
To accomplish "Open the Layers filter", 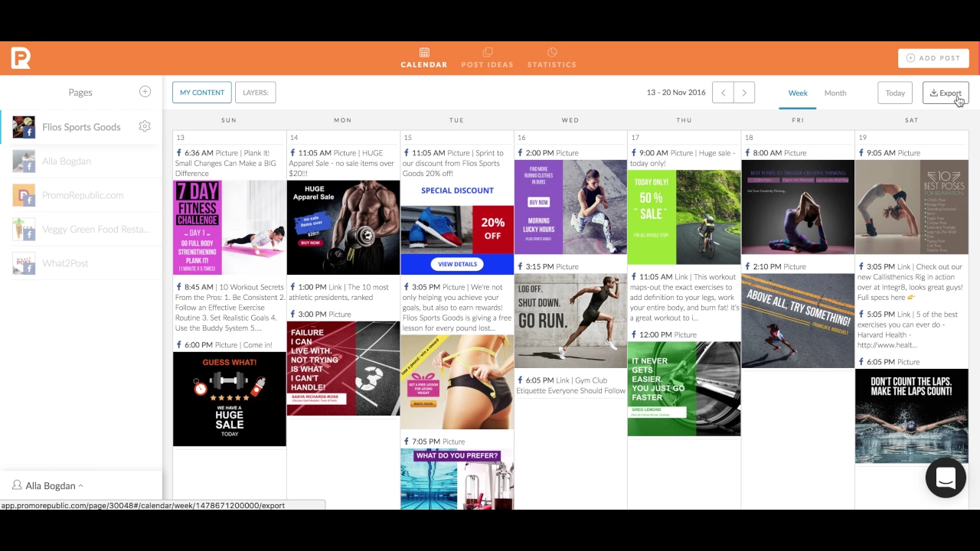I will [x=255, y=93].
